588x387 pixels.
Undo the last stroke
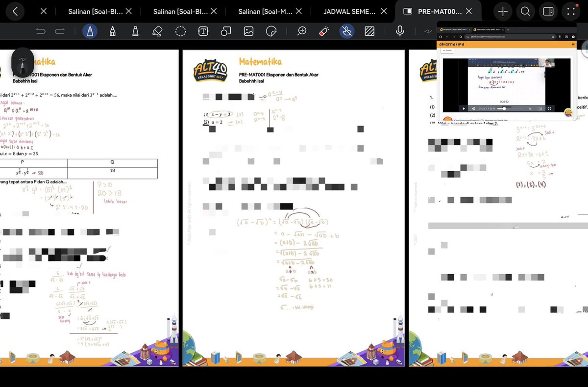coord(41,31)
